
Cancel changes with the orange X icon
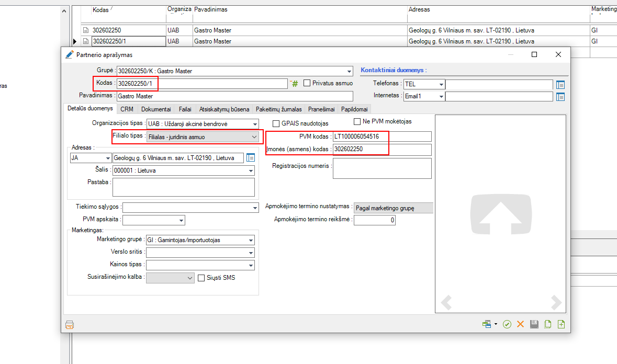(x=520, y=324)
